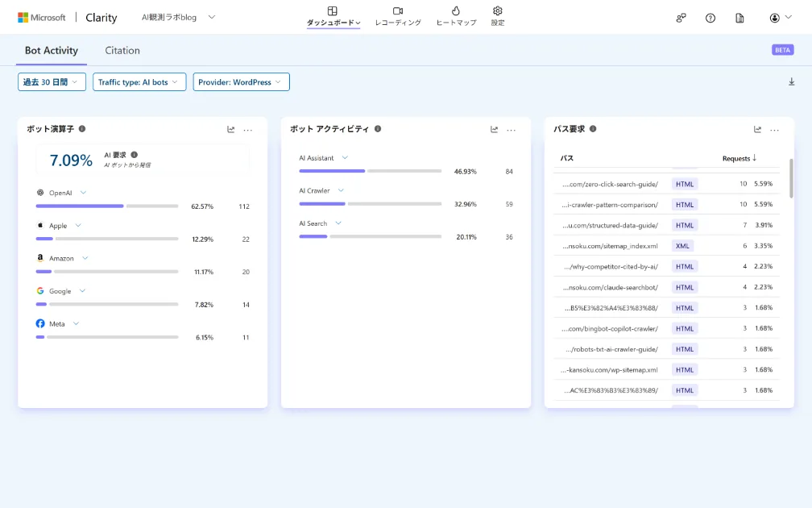
Task: Open the Traffic type: AI bots filter dropdown
Action: [x=139, y=81]
